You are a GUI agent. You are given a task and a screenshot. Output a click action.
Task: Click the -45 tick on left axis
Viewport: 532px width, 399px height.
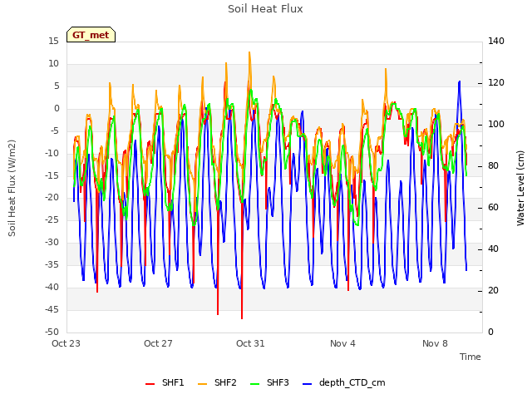click(52, 310)
